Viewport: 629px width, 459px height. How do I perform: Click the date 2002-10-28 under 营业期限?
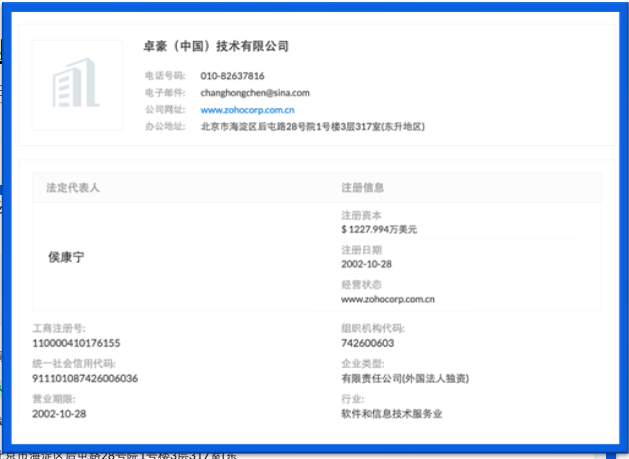(59, 414)
